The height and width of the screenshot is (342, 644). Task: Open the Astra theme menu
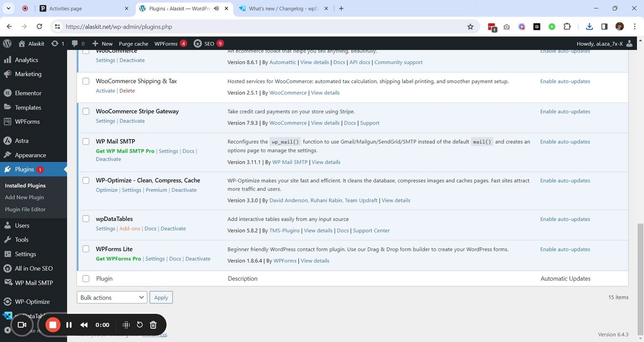coord(21,141)
